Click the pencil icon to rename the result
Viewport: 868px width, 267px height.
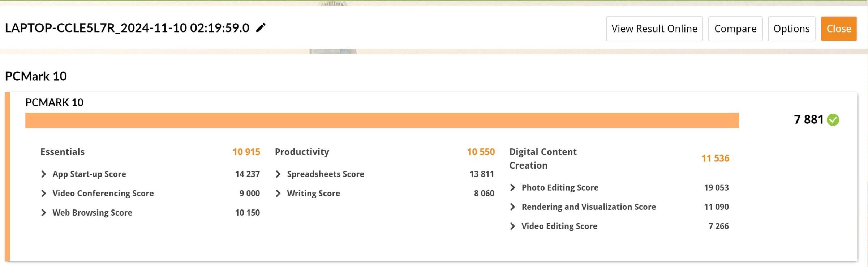coord(261,27)
